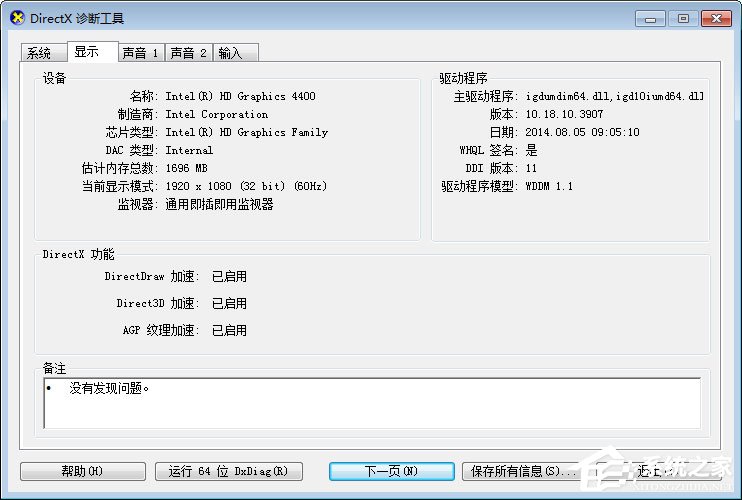Click DAC type value Internal
Image resolution: width=742 pixels, height=500 pixels.
pyautogui.click(x=189, y=150)
